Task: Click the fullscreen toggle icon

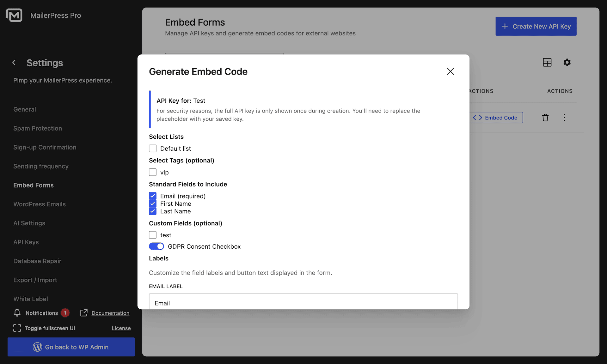Action: click(x=17, y=328)
